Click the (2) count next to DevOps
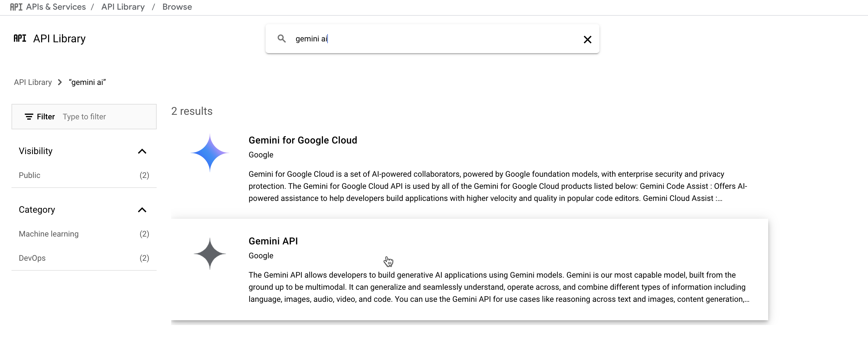The width and height of the screenshot is (868, 345). coord(144,258)
